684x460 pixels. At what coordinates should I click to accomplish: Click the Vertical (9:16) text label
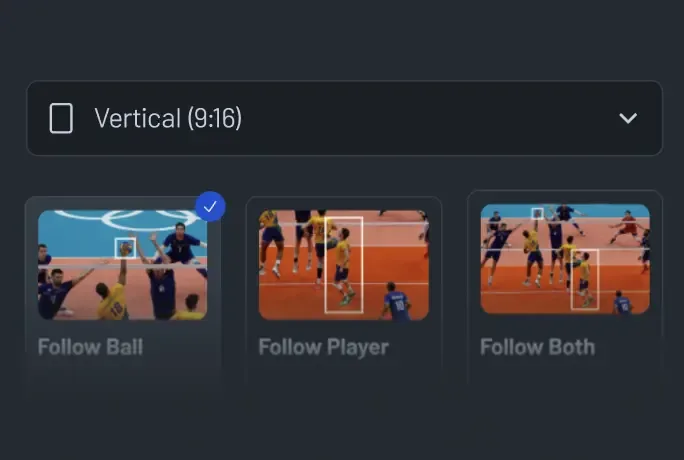[x=168, y=118]
